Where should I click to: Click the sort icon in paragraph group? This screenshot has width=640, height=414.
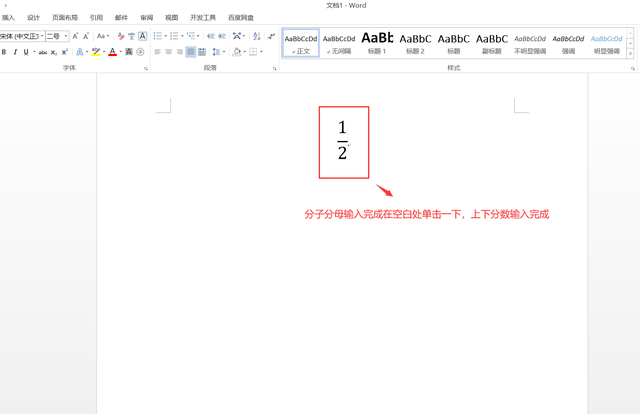[x=257, y=36]
